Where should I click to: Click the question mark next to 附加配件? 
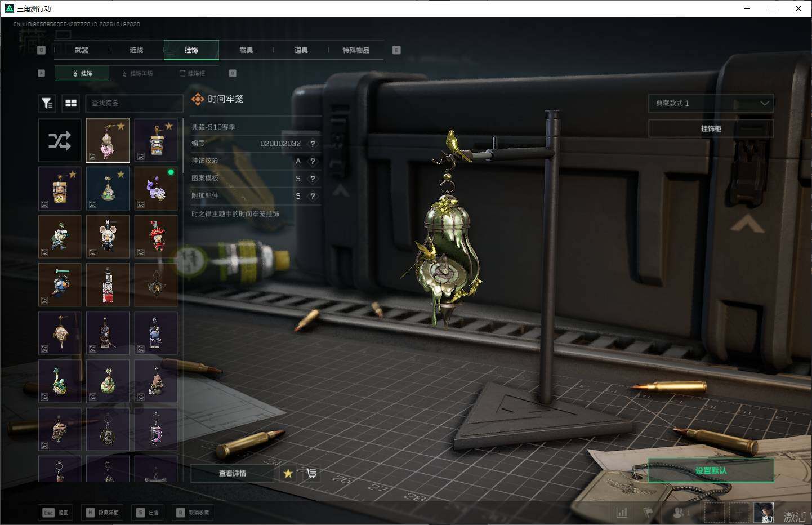click(313, 196)
